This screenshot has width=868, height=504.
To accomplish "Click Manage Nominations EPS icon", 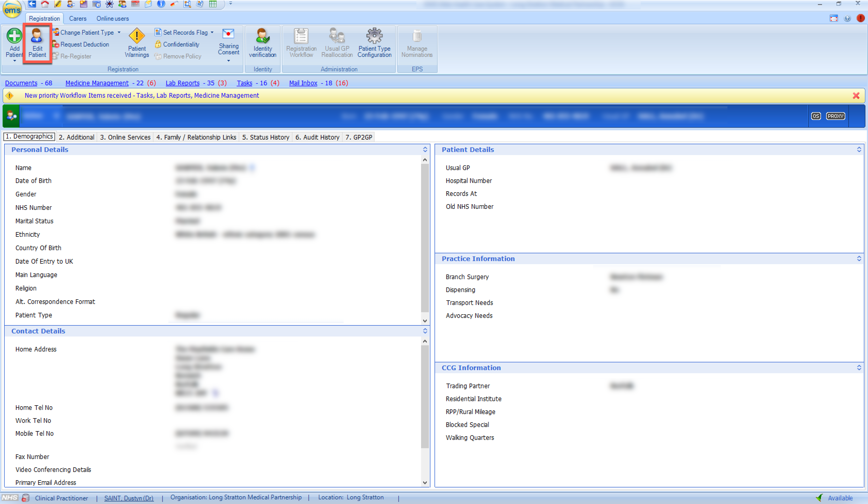I will 417,36.
